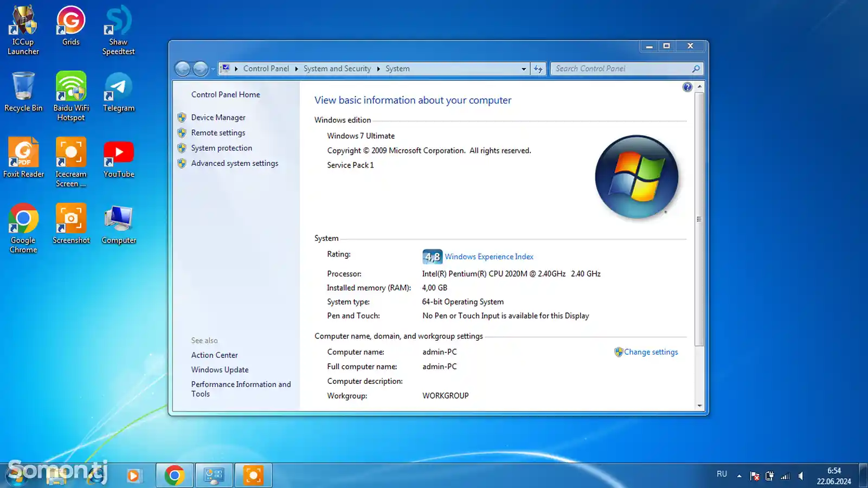Click the scrollbar up arrow
868x488 pixels.
click(699, 86)
